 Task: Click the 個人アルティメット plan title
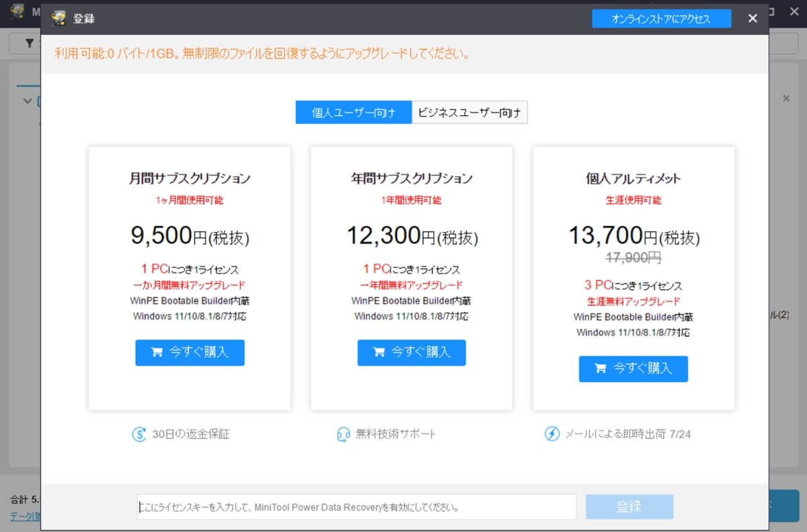[x=633, y=178]
